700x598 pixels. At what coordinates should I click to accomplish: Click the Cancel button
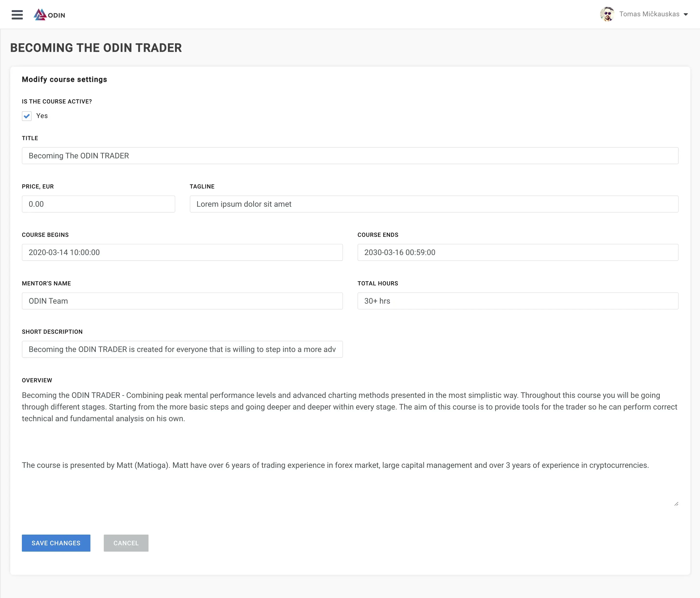coord(126,543)
